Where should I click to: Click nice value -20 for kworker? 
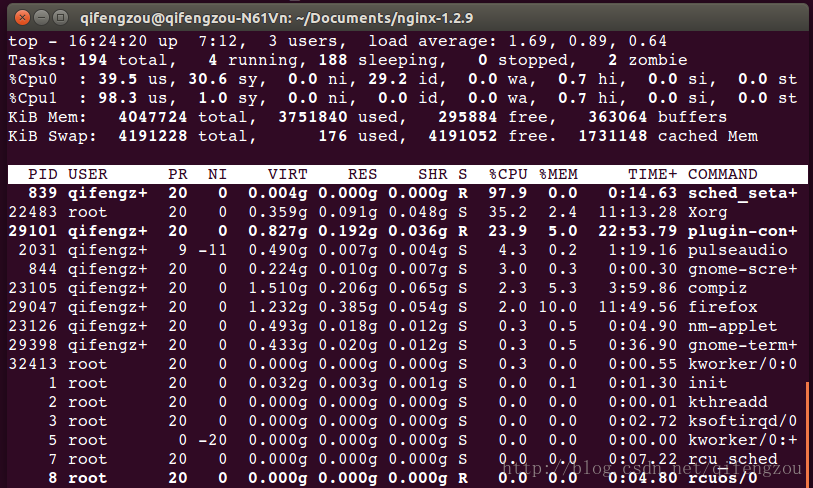tap(213, 440)
